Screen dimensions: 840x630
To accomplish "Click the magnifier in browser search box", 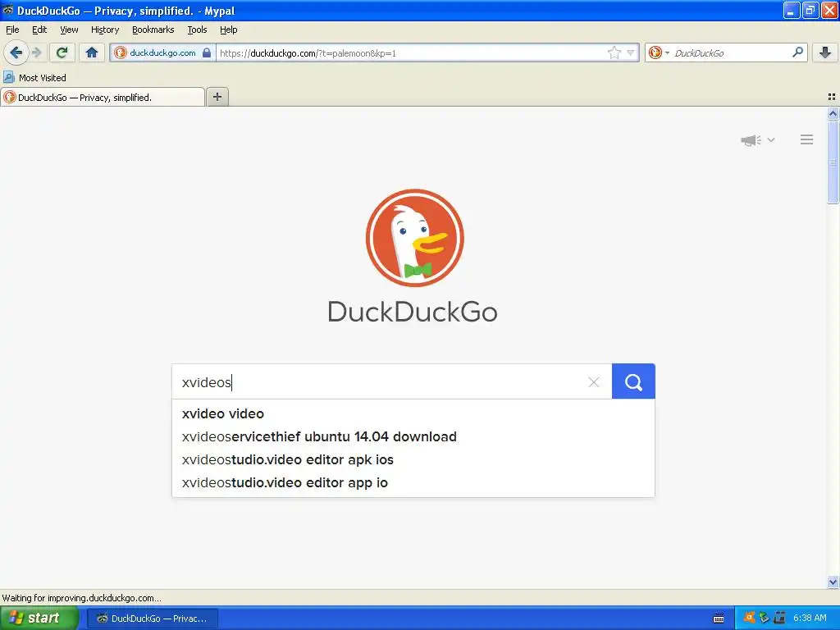I will pos(797,52).
